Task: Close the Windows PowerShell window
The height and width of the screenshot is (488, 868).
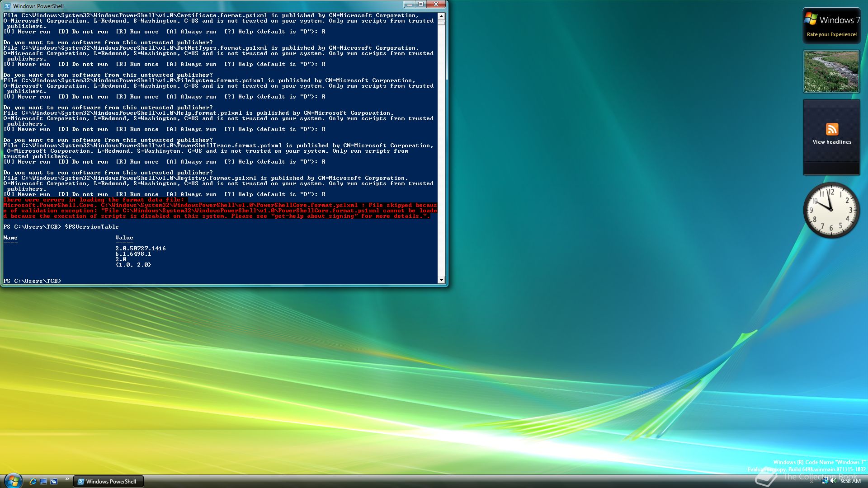Action: (x=436, y=5)
